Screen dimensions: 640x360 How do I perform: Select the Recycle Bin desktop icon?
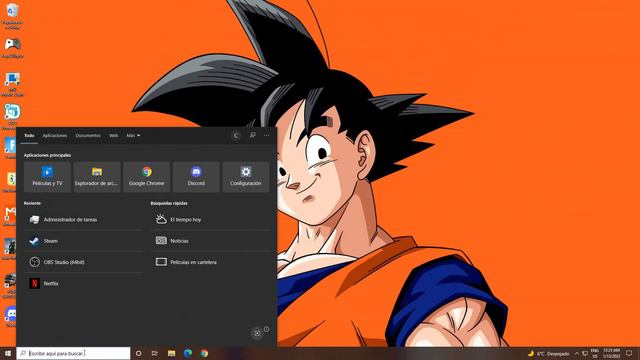[x=12, y=16]
